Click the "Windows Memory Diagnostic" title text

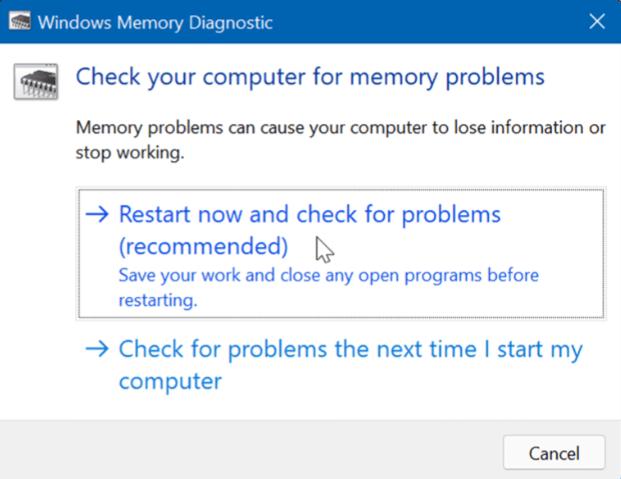155,22
